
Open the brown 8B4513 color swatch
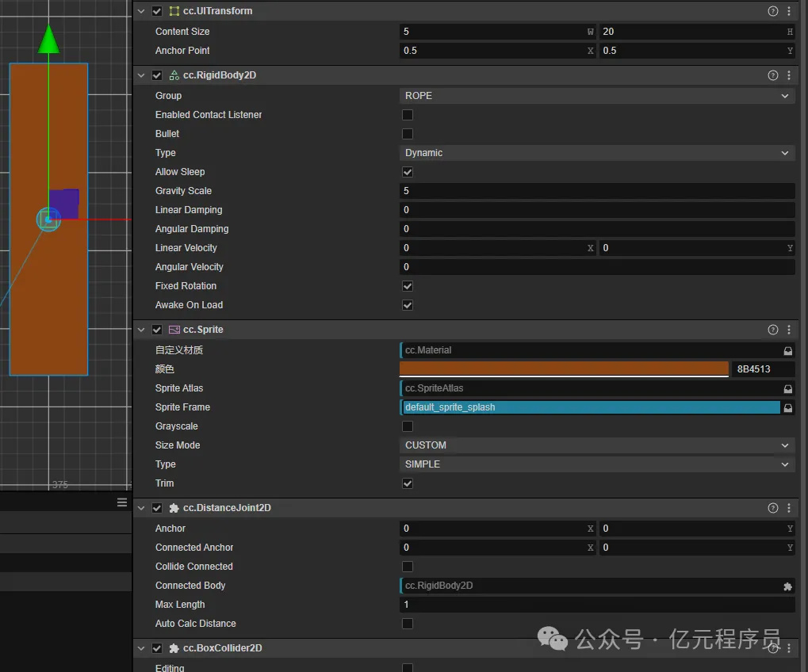[563, 368]
